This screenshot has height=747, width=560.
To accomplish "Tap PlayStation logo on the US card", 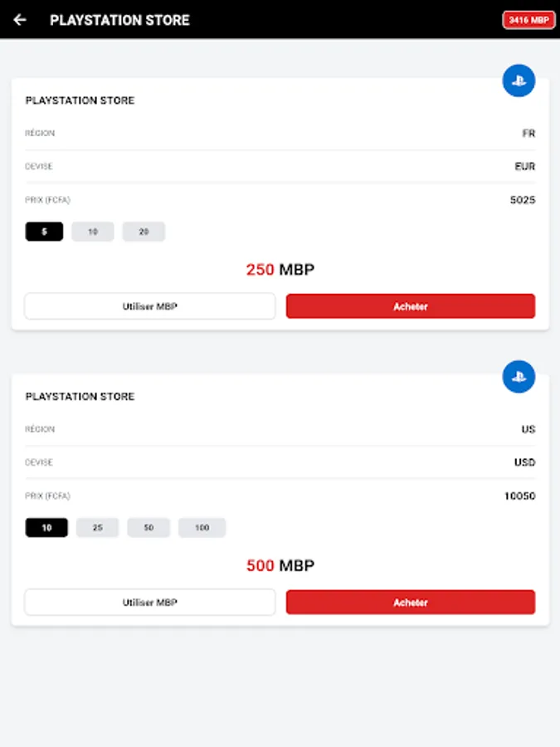I will coord(519,377).
